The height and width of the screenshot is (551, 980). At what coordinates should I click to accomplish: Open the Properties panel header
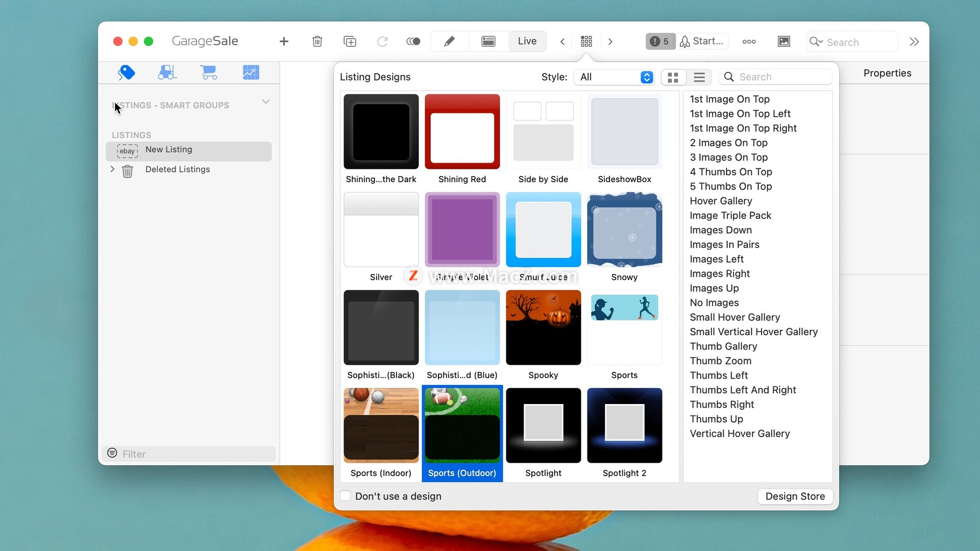coord(887,73)
